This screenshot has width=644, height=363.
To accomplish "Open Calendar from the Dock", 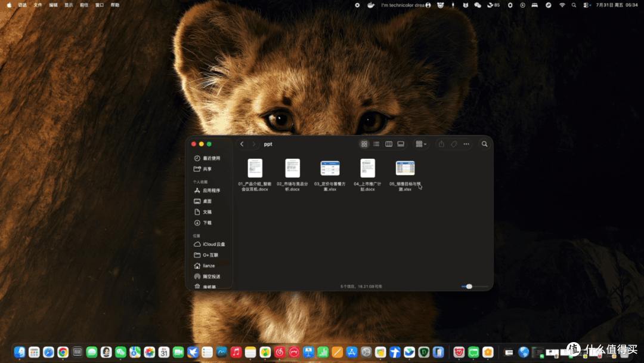I will 164,352.
